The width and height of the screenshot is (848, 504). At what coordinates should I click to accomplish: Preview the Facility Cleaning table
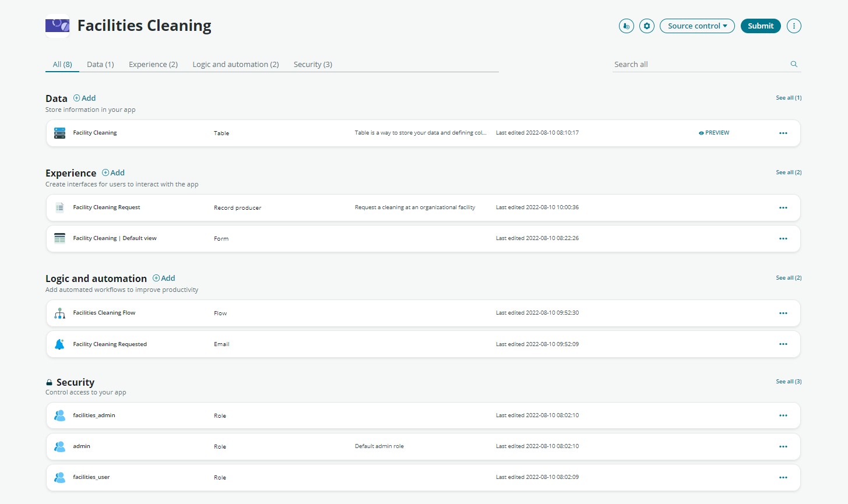714,133
